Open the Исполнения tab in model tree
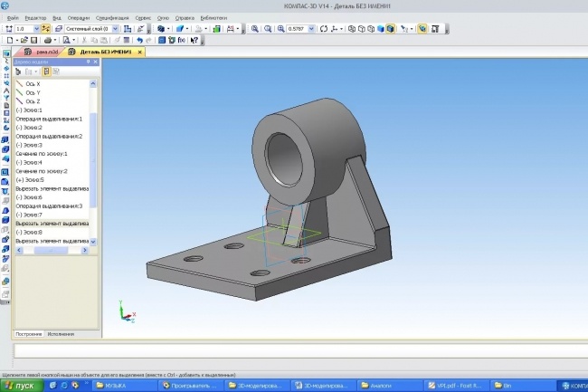The height and width of the screenshot is (392, 588). click(61, 334)
